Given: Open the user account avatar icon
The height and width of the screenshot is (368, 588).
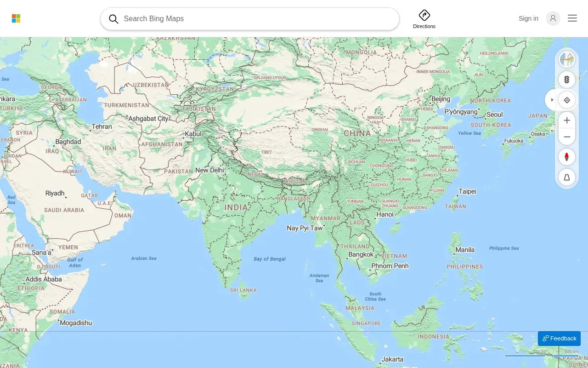Looking at the screenshot, I should pyautogui.click(x=553, y=18).
